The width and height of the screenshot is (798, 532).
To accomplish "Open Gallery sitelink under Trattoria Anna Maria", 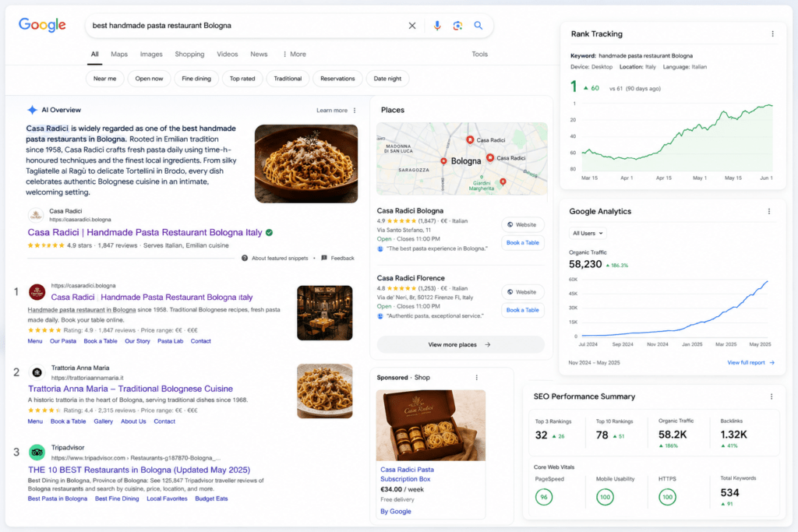I will coord(104,421).
